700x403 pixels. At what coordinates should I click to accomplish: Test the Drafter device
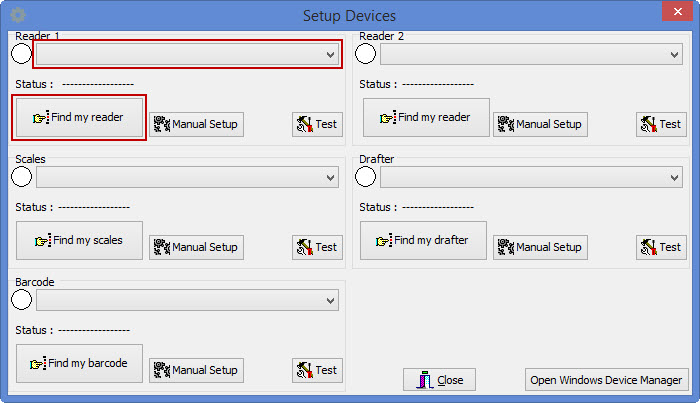(661, 247)
